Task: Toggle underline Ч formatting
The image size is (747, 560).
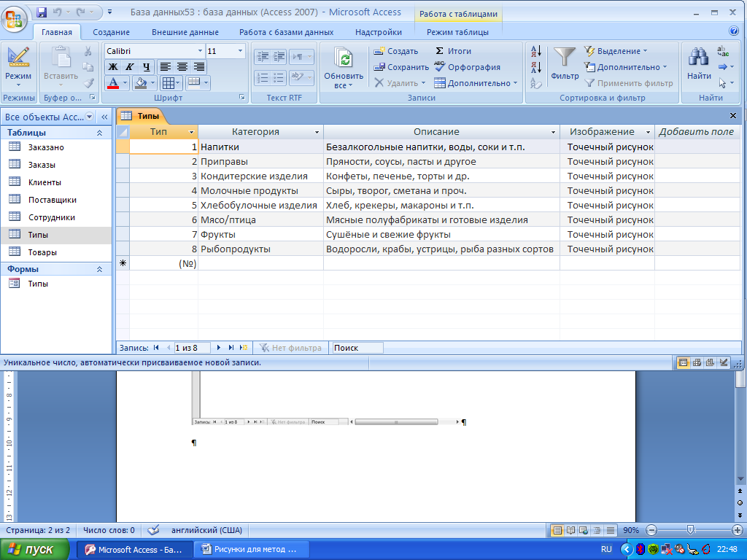Action: pyautogui.click(x=146, y=66)
